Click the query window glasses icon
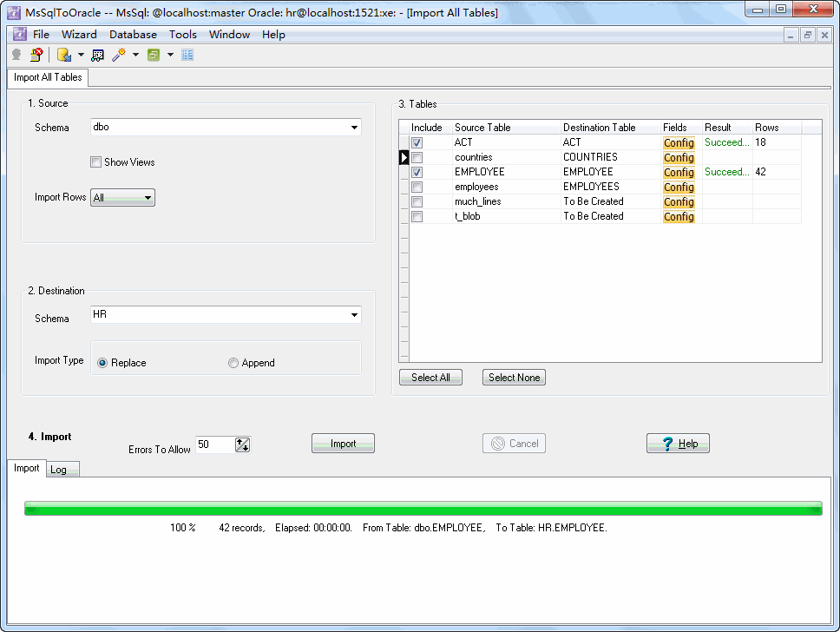Screen dimensions: 840x632 point(98,55)
